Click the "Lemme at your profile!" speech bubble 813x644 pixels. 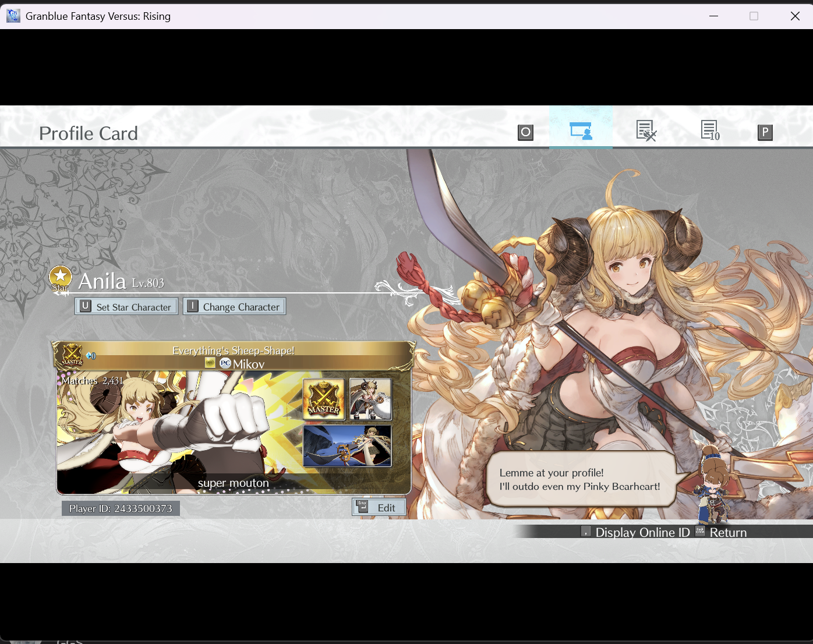580,479
